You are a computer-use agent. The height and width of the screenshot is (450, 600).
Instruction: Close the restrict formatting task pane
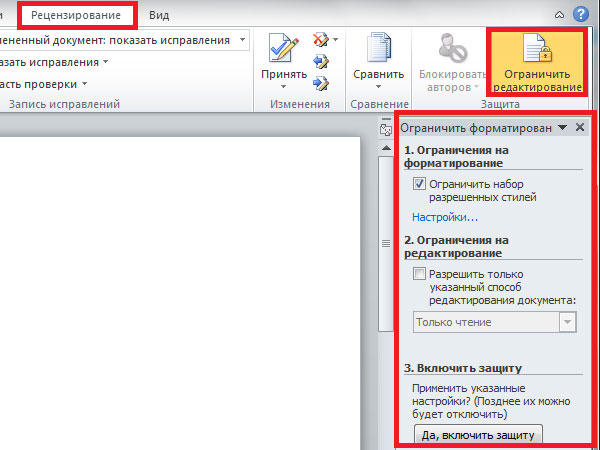[x=580, y=128]
